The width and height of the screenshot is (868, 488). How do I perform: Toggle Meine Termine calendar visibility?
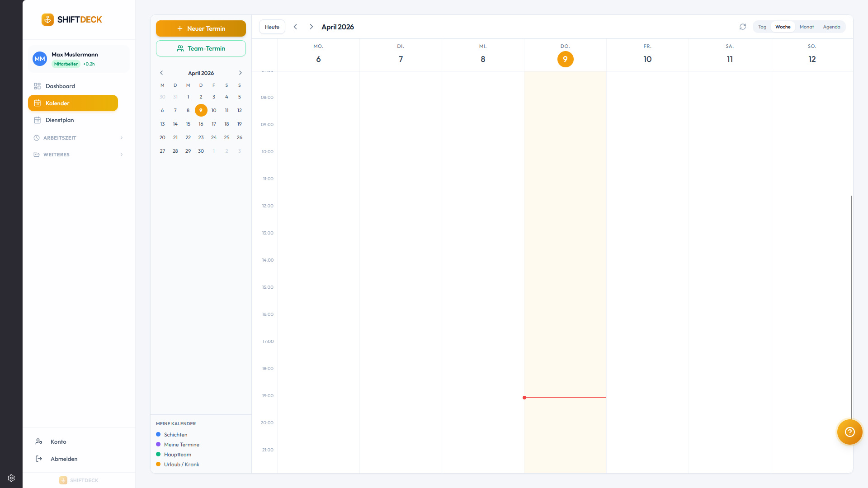coord(158,445)
